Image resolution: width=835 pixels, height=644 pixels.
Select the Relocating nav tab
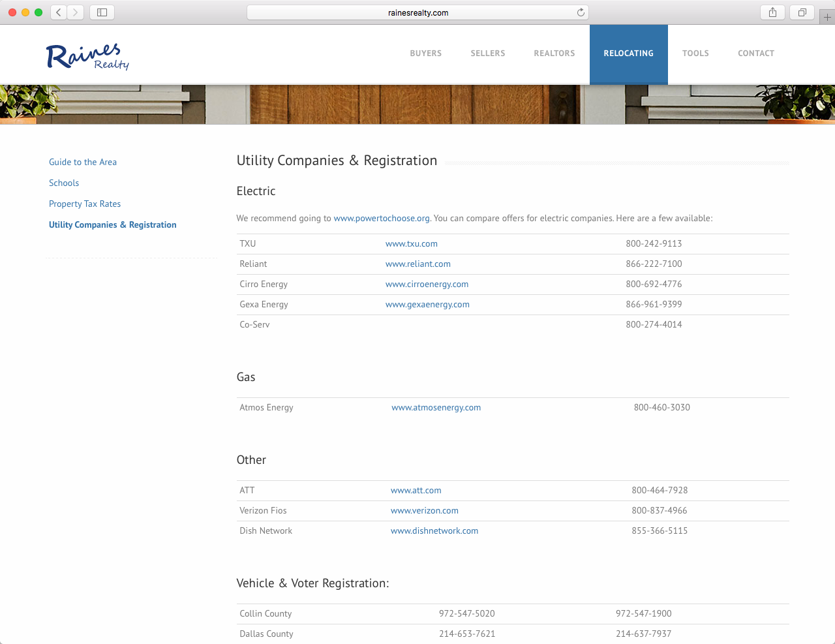pos(629,54)
